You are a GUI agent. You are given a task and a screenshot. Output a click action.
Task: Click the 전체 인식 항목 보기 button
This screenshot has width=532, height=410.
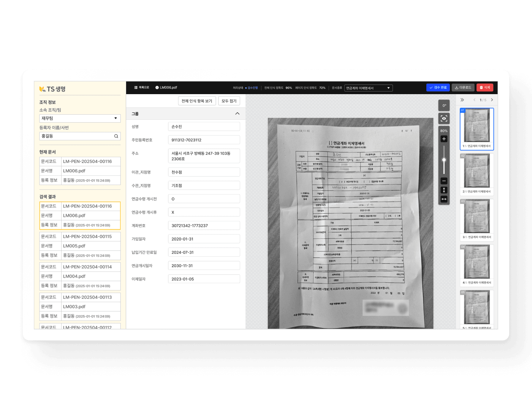197,101
